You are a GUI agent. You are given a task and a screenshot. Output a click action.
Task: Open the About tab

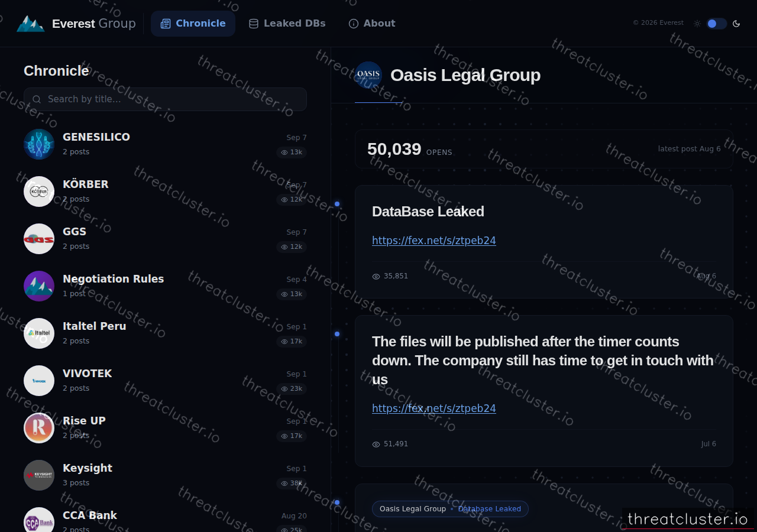(371, 24)
